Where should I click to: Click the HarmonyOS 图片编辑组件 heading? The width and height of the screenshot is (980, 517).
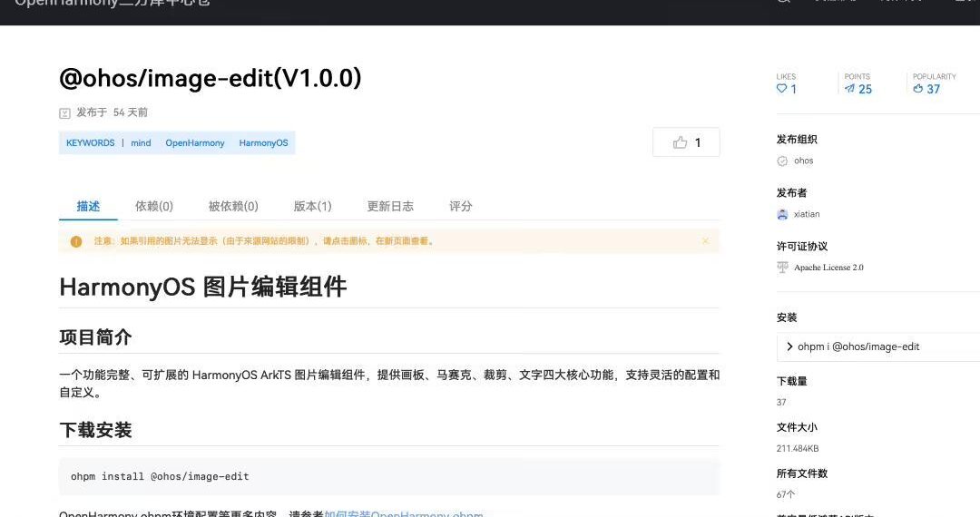click(203, 287)
